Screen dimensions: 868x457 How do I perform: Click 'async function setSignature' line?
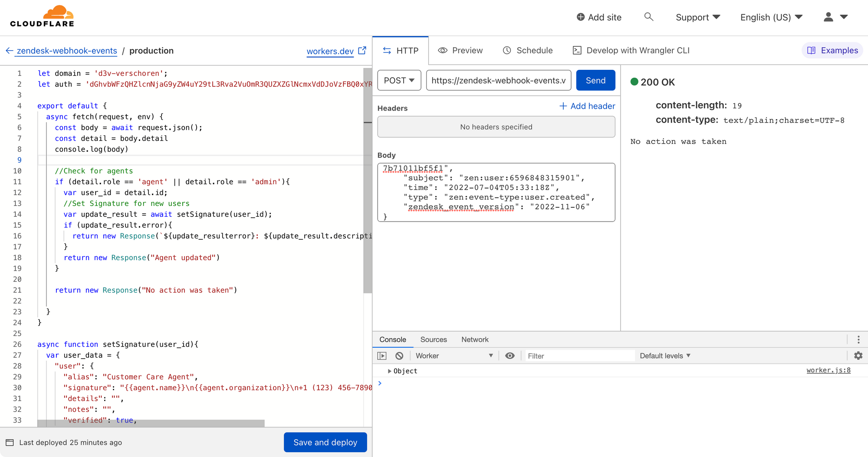[118, 344]
